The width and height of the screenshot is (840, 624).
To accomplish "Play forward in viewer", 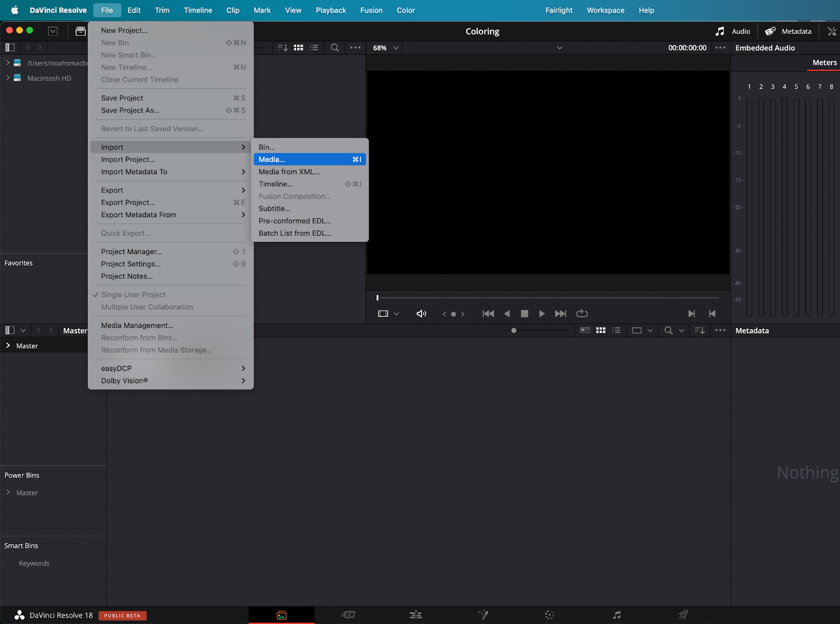I will click(542, 314).
